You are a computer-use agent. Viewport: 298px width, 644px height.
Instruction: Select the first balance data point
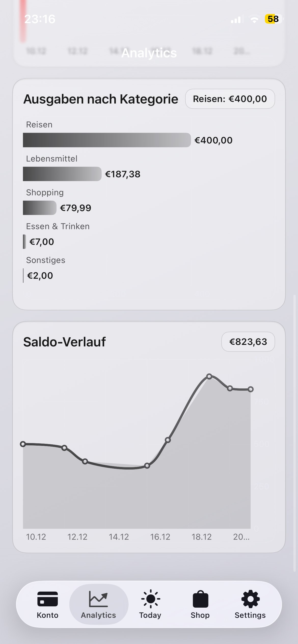[x=23, y=444]
